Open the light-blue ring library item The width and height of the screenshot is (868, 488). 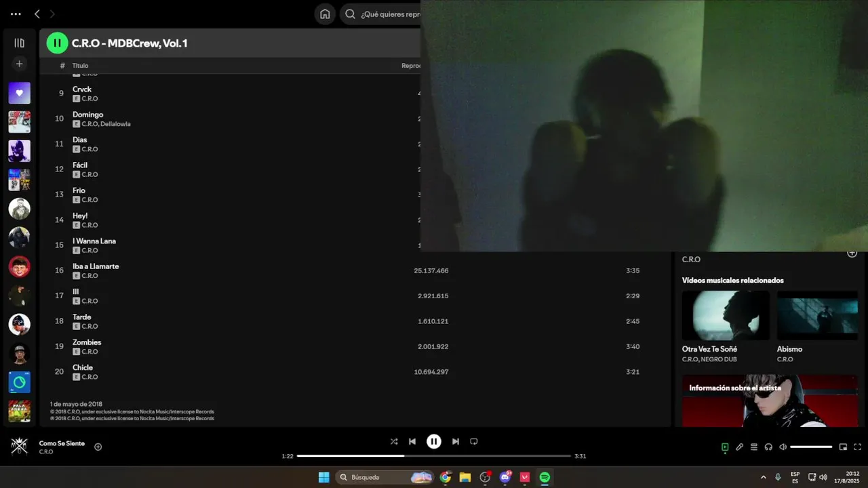coord(19,382)
